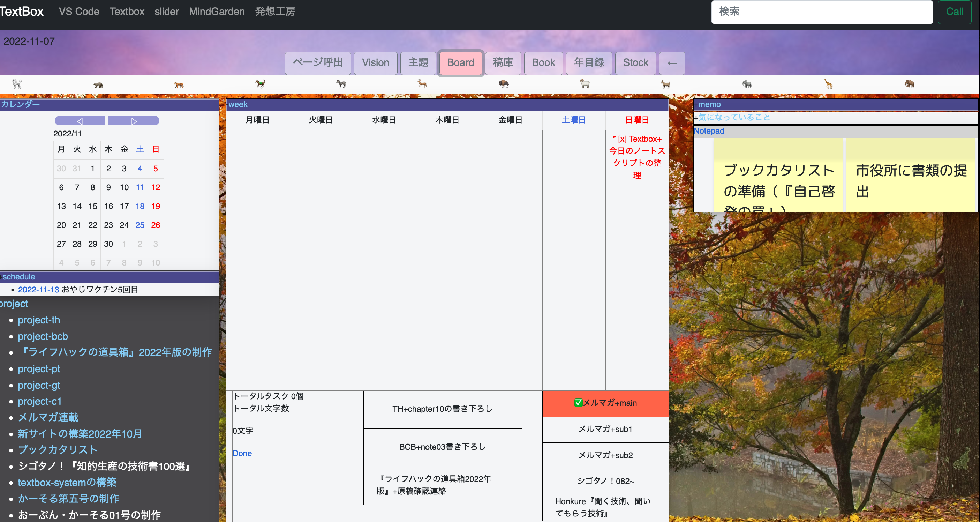
Task: Click the zebra emoji icon
Action: [341, 84]
